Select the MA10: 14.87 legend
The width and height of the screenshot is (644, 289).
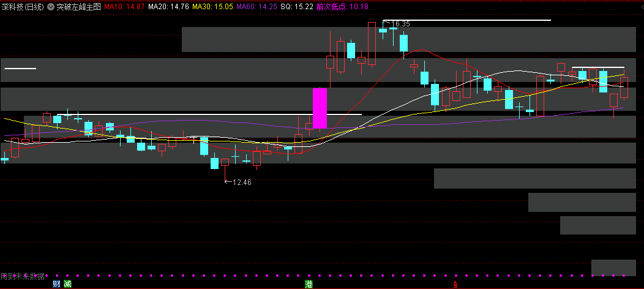pos(124,7)
